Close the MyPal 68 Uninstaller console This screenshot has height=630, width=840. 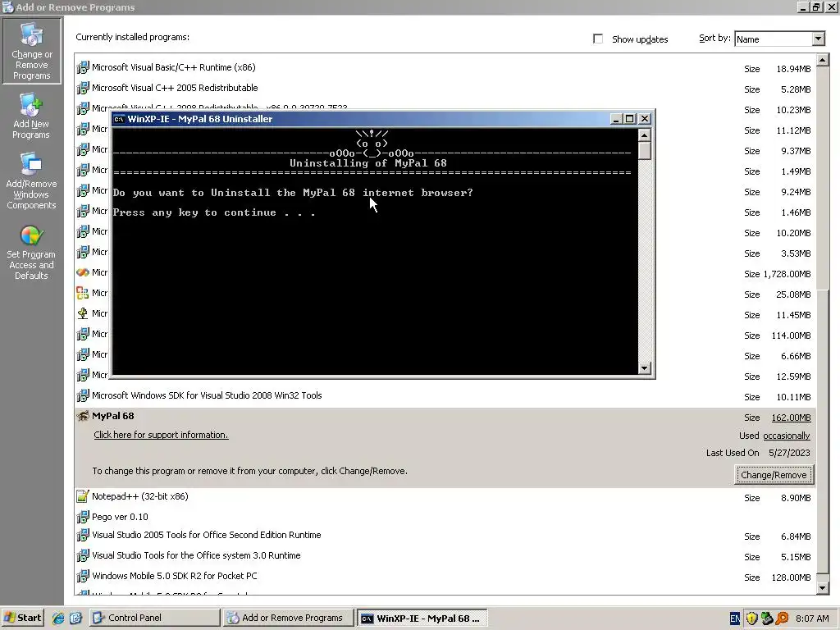point(645,119)
